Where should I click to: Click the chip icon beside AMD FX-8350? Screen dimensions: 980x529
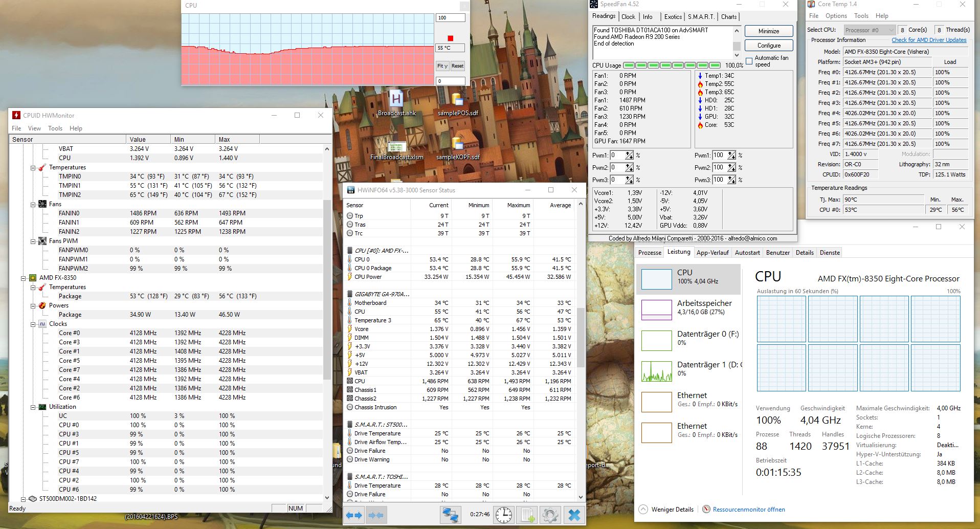[x=33, y=278]
